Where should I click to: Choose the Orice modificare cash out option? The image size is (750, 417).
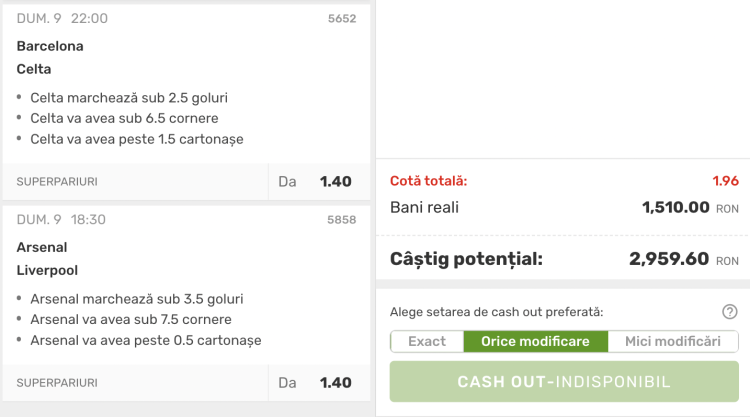(536, 342)
